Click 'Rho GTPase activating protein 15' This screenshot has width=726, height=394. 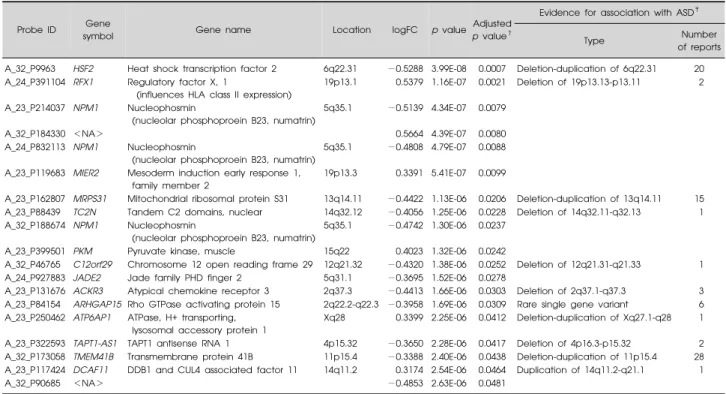point(204,304)
